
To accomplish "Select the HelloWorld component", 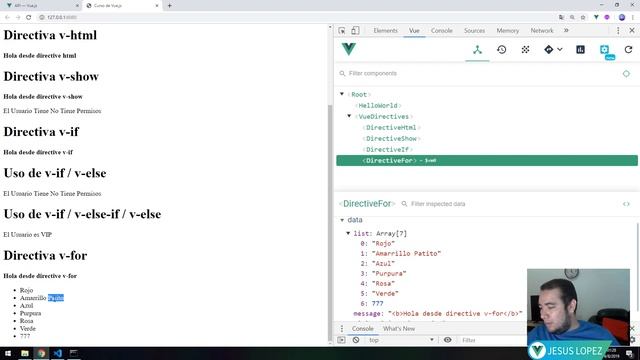I will coord(378,105).
